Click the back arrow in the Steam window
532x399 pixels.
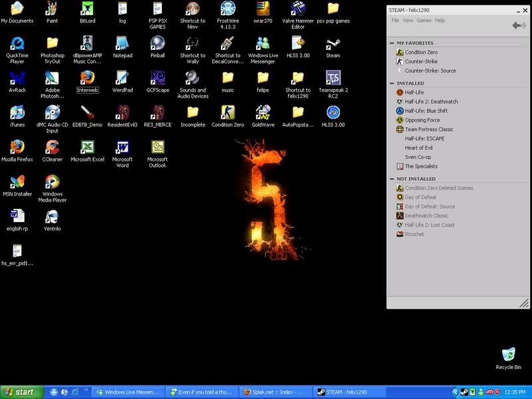(516, 27)
